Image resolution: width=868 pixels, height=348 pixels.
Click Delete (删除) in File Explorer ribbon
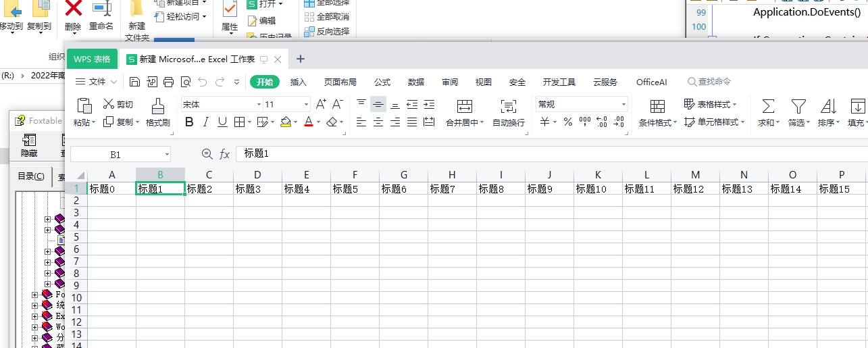73,16
